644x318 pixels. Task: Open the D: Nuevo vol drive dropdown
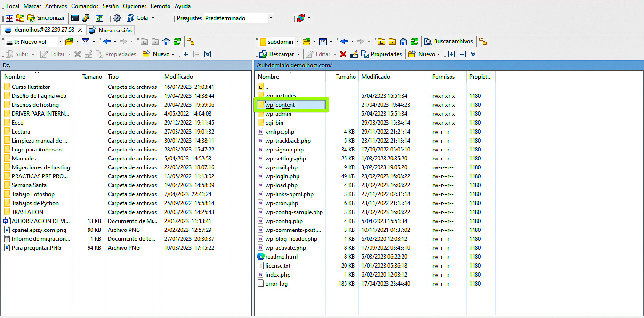(x=60, y=42)
